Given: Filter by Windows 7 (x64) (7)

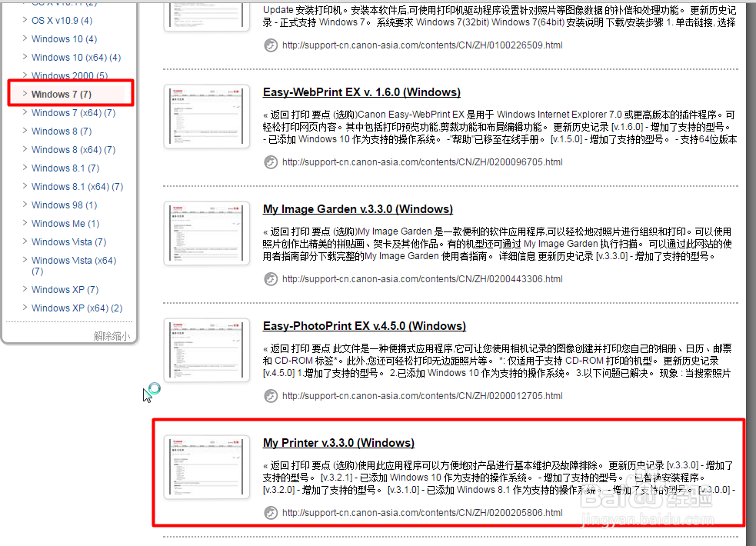Looking at the screenshot, I should tap(73, 113).
